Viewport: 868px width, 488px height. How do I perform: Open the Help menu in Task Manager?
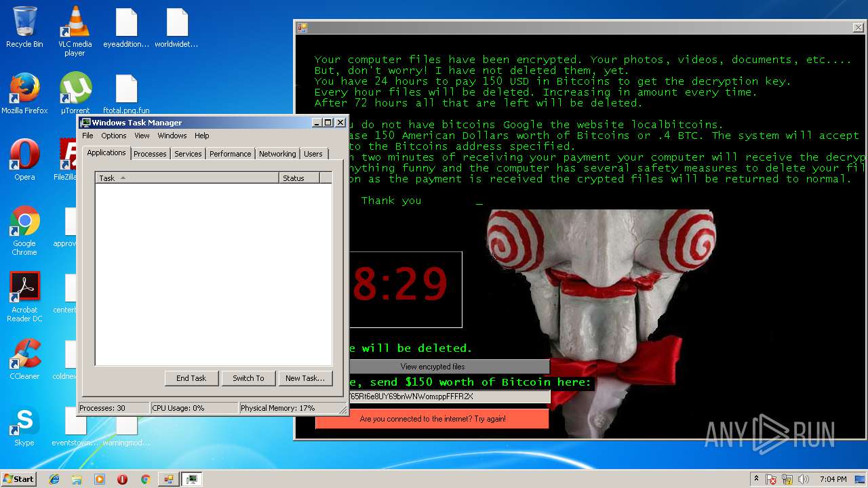pos(202,136)
